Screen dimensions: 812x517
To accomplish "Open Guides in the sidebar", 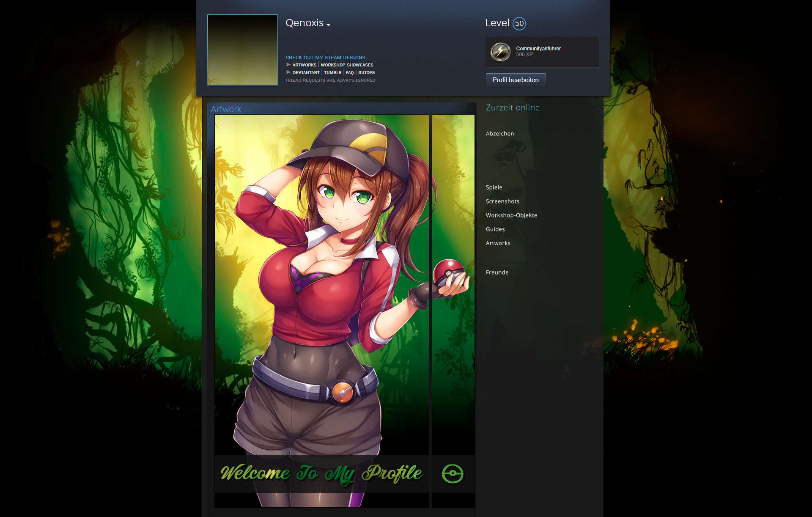I will point(495,229).
